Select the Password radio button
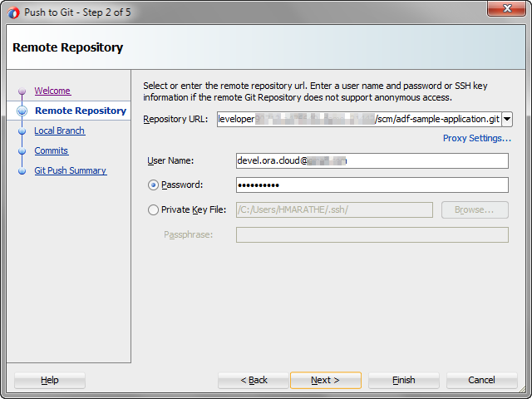 point(153,185)
